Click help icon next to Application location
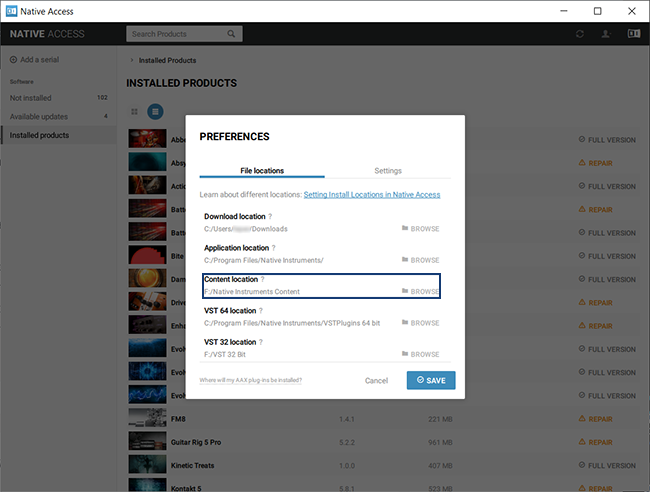650x492 pixels. (274, 248)
